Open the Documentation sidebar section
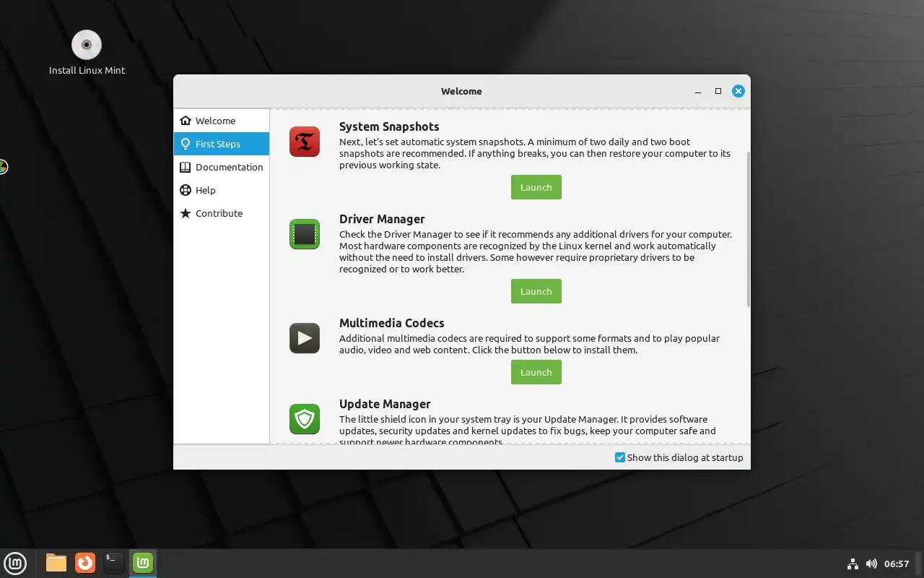924x578 pixels. pyautogui.click(x=222, y=167)
